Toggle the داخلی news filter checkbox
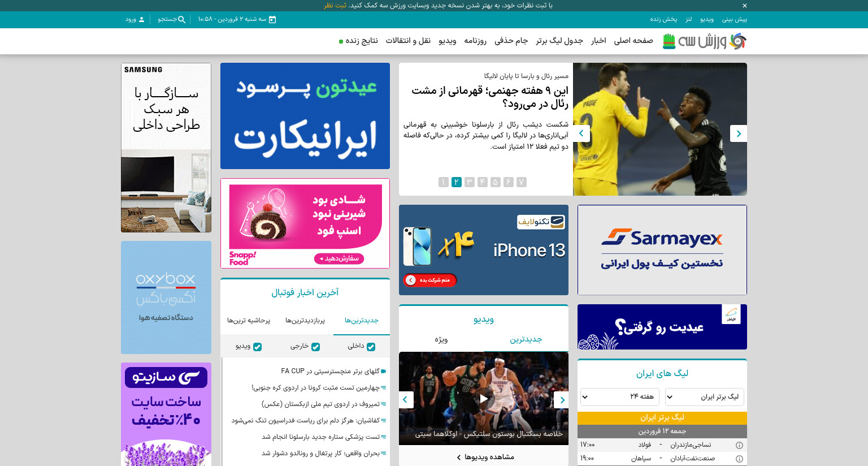868x466 pixels. click(371, 347)
